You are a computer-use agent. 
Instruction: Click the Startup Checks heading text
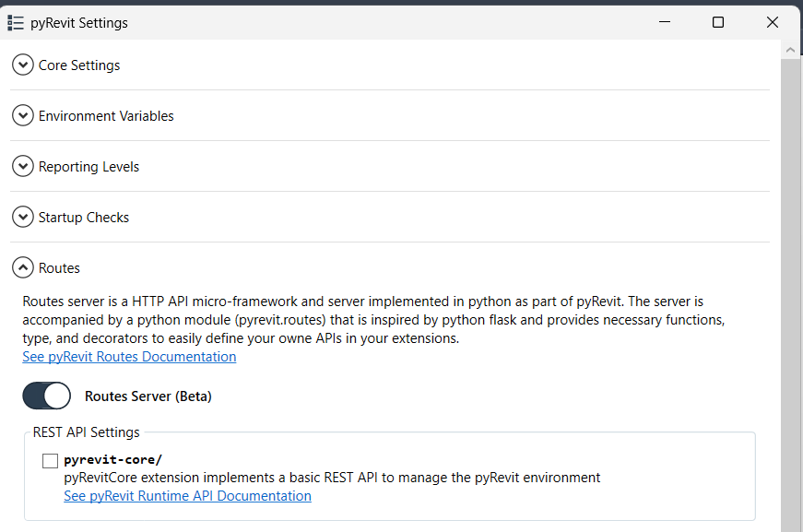(84, 218)
